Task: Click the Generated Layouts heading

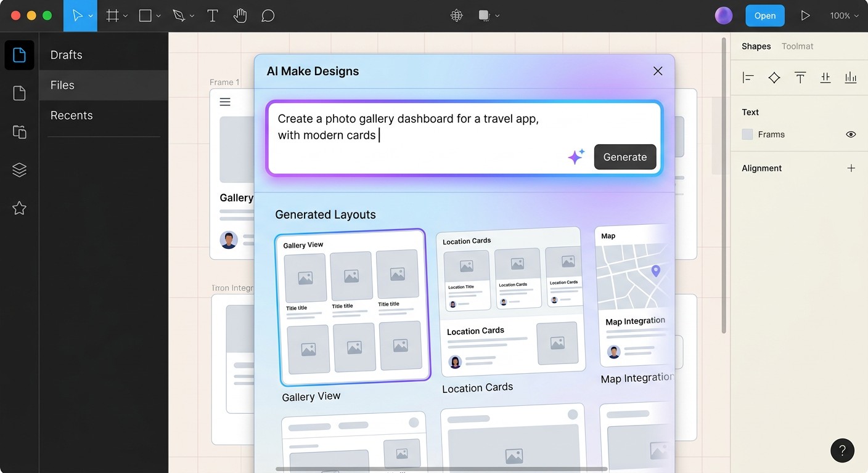Action: pyautogui.click(x=325, y=214)
